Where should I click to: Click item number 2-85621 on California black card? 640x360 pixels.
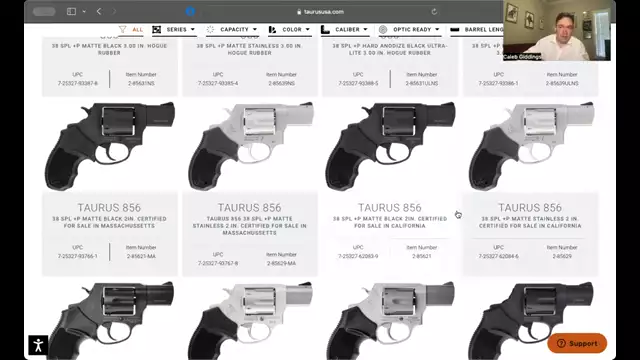click(422, 256)
